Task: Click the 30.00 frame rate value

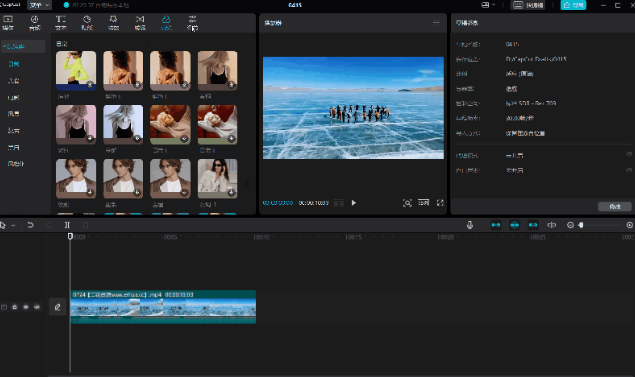Action: pyautogui.click(x=520, y=118)
